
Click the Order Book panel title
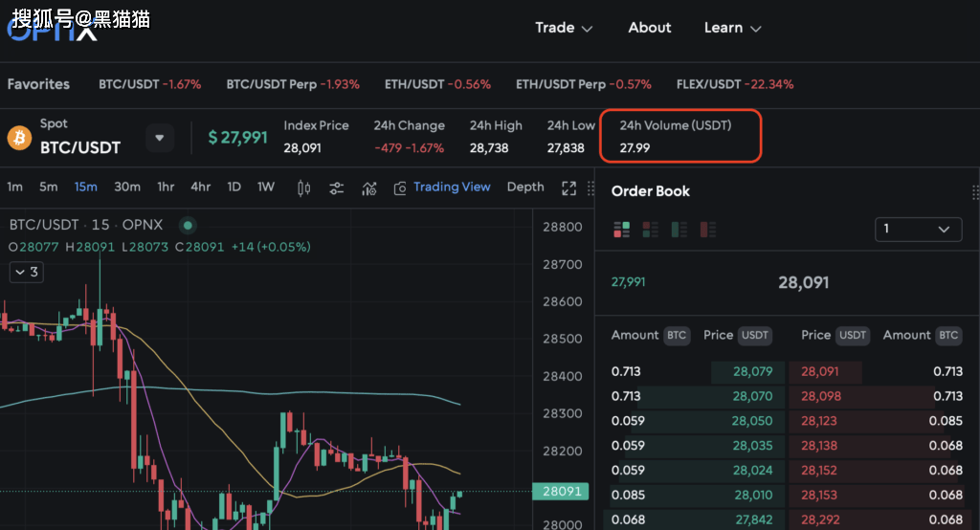[x=650, y=191]
